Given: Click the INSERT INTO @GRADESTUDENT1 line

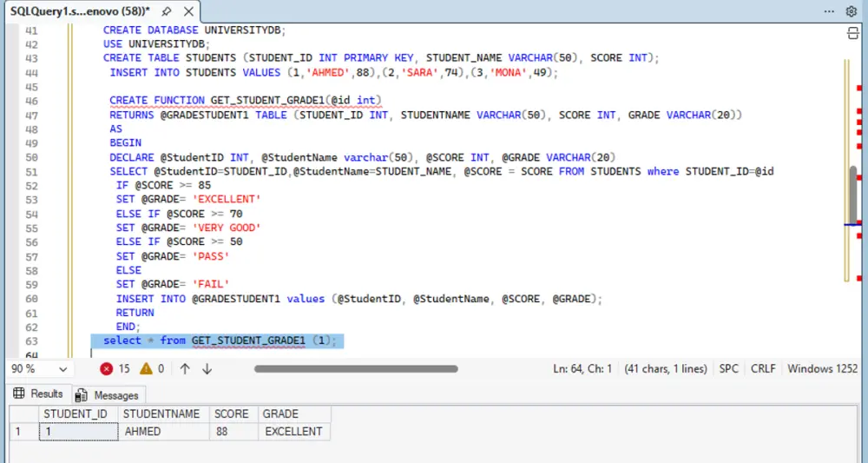Looking at the screenshot, I should click(358, 299).
